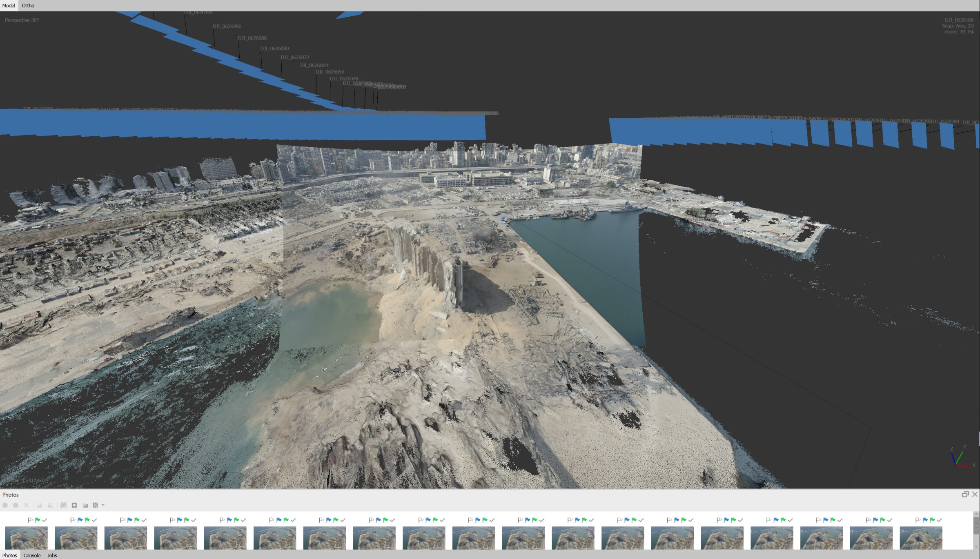Open the Console tab at the bottom
This screenshot has height=559, width=980.
[x=32, y=555]
